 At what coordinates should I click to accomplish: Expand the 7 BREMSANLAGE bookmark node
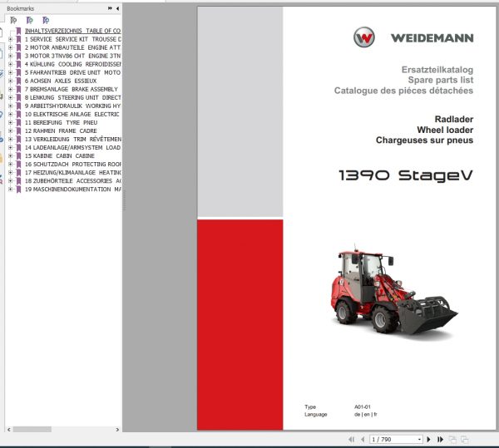[x=10, y=89]
